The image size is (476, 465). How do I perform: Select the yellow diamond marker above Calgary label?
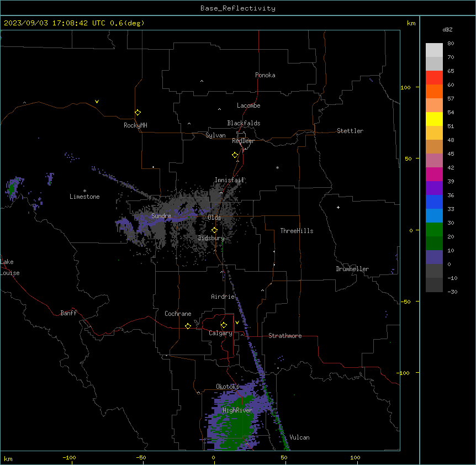click(224, 325)
